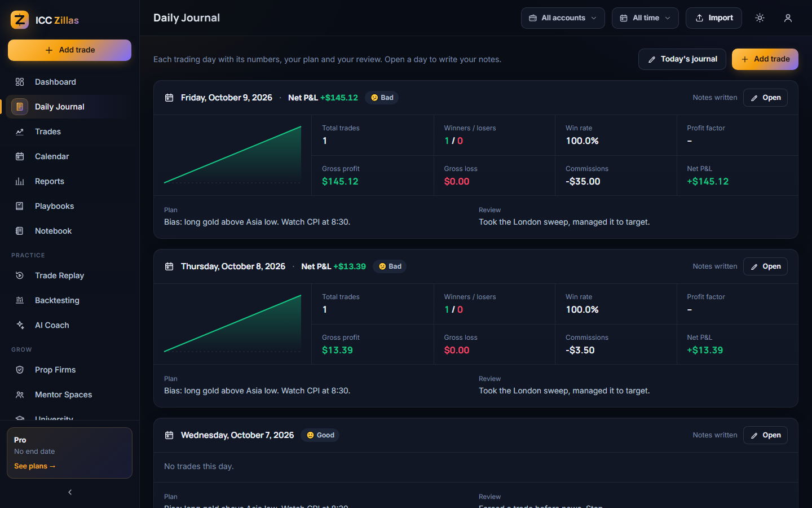Click Add trade button in sidebar

coord(69,50)
